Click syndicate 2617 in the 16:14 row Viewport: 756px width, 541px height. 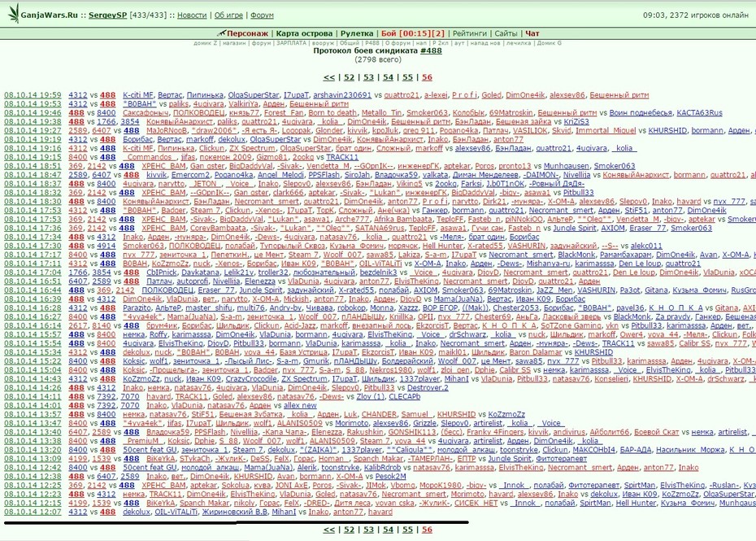coord(77,325)
